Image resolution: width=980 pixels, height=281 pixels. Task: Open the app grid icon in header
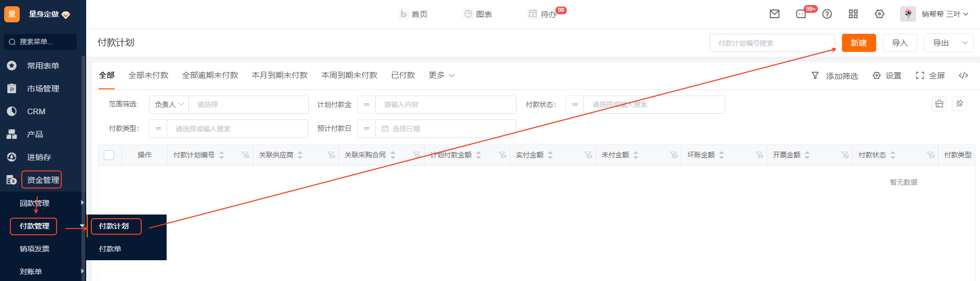coord(853,14)
